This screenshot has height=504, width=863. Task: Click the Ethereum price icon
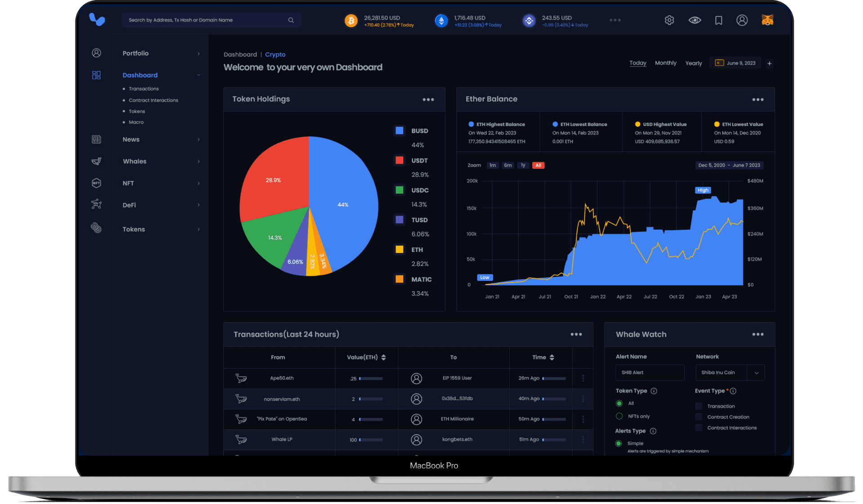tap(441, 21)
